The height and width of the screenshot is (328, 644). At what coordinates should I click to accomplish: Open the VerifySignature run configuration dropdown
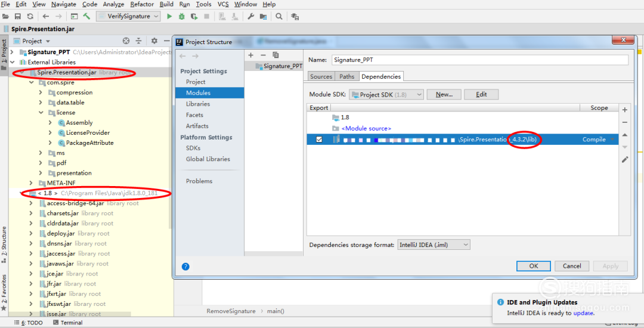coord(129,17)
